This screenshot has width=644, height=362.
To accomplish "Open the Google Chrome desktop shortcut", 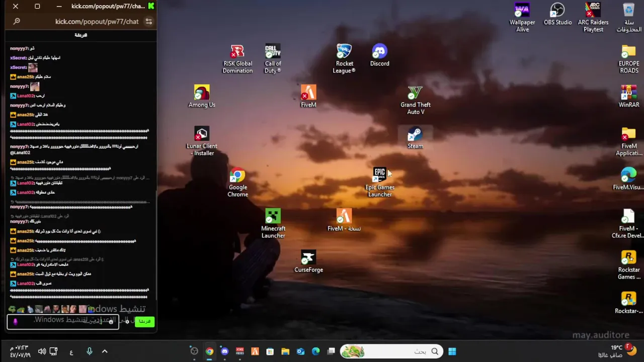I will pos(237,183).
